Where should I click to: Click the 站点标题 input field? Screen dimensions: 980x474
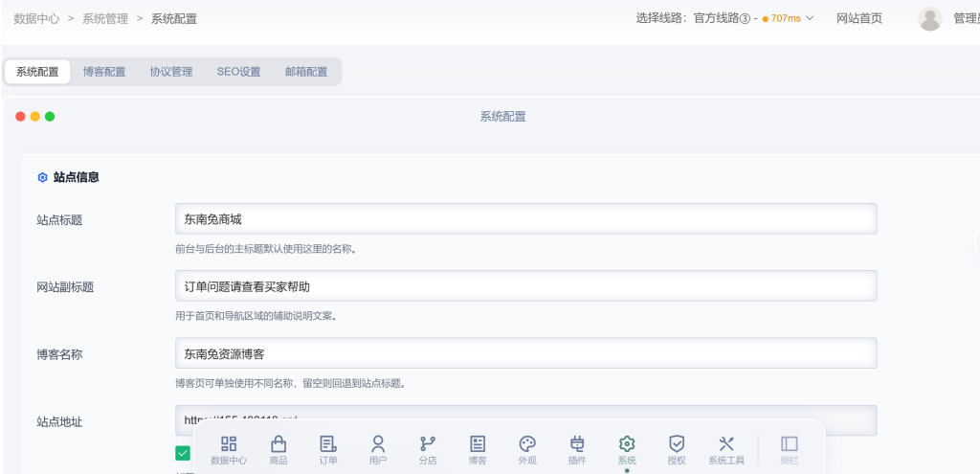526,219
